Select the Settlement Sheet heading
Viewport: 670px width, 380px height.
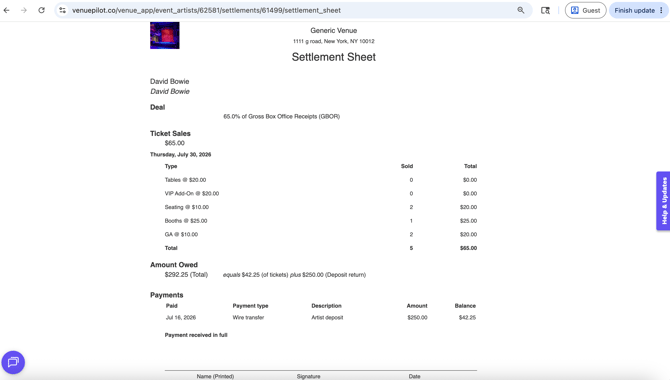(334, 57)
